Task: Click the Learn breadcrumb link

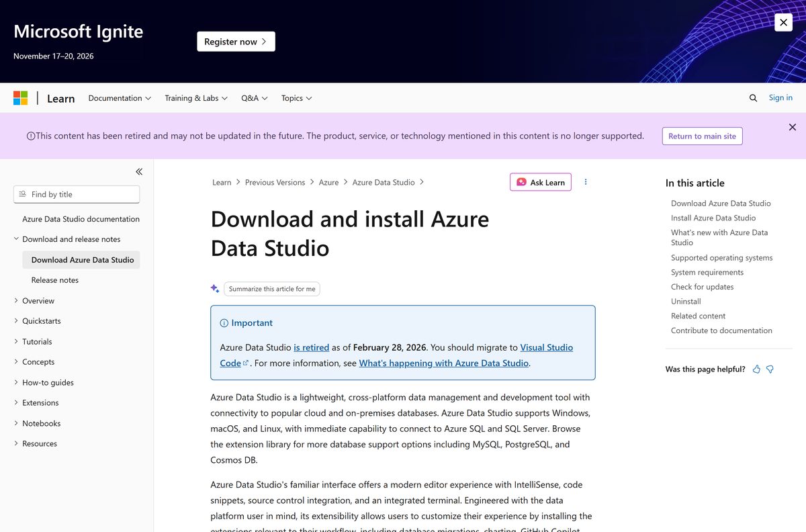Action: click(222, 183)
